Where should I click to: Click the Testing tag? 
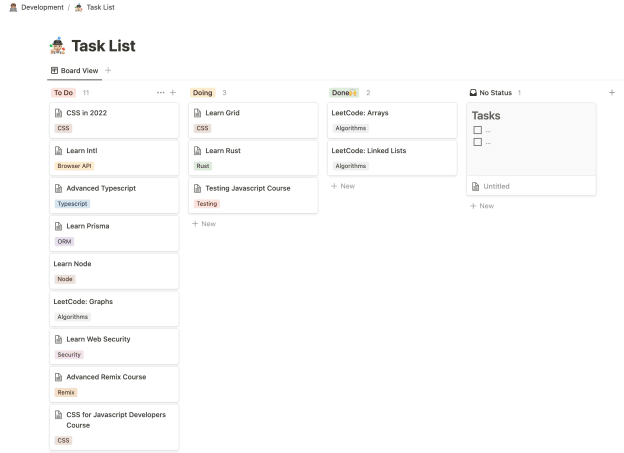coord(207,204)
